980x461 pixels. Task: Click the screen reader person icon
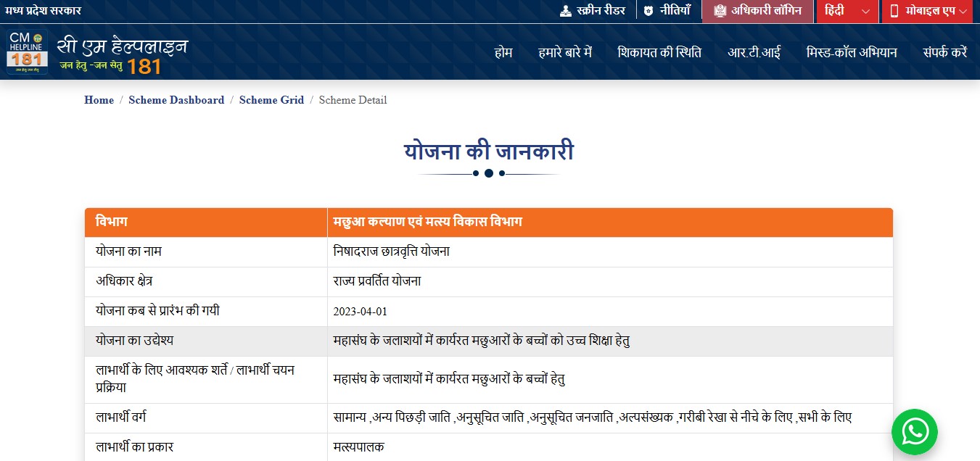tap(565, 11)
